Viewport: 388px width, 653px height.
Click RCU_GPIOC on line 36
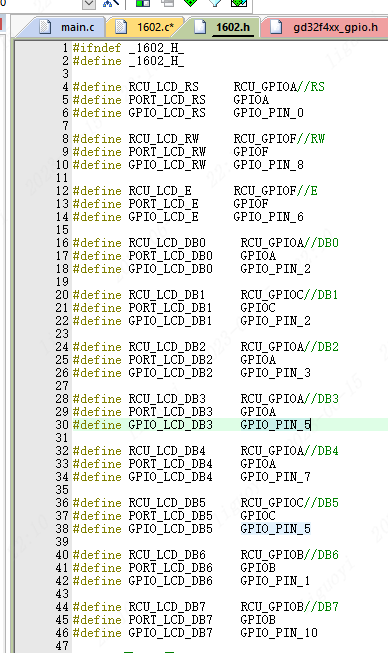click(272, 503)
